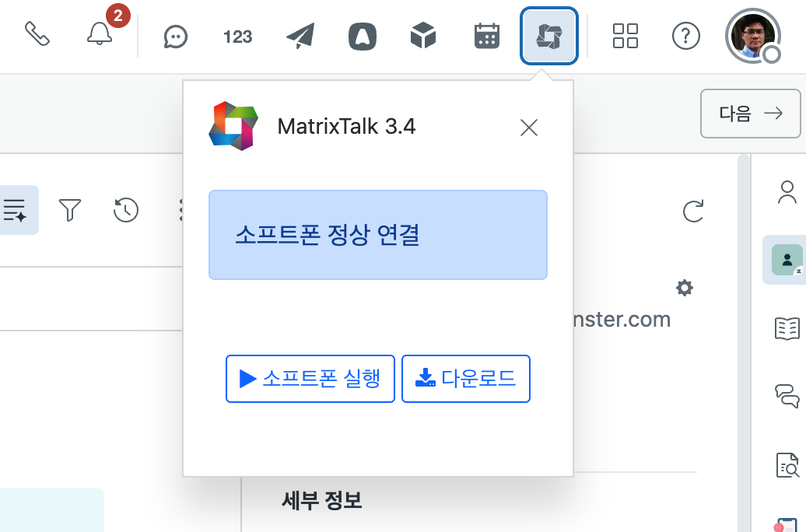806x532 pixels.
Task: Open the calendar icon in top bar
Action: tap(486, 36)
